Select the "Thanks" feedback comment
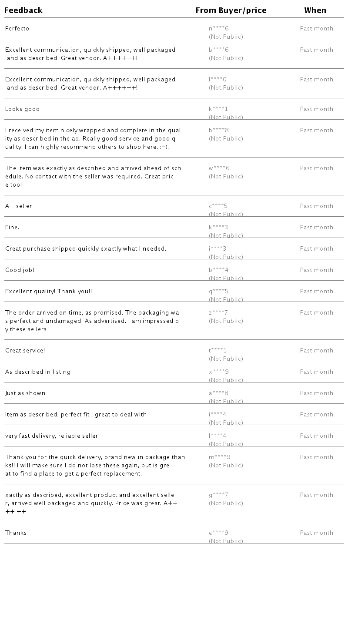The width and height of the screenshot is (348, 644). click(x=16, y=533)
